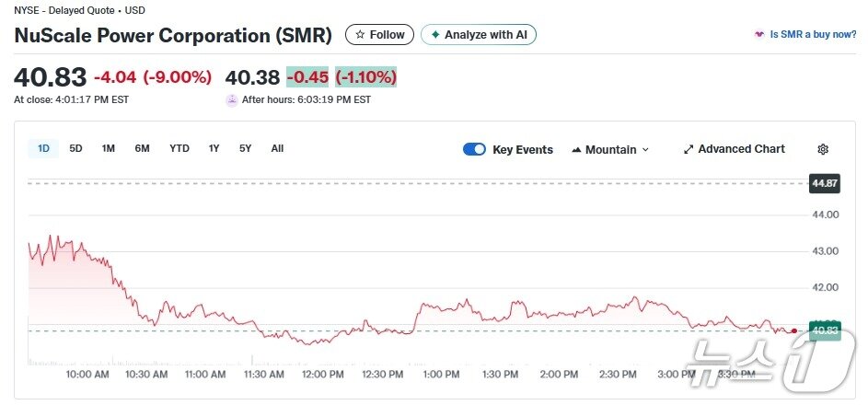The height and width of the screenshot is (405, 868).
Task: Switch chart to 6M range
Action: [142, 148]
